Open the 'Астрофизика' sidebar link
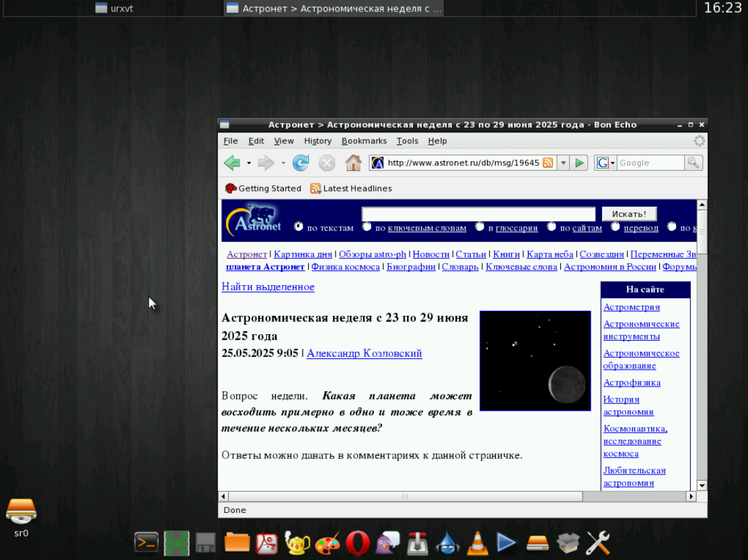748x560 pixels. pyautogui.click(x=632, y=383)
